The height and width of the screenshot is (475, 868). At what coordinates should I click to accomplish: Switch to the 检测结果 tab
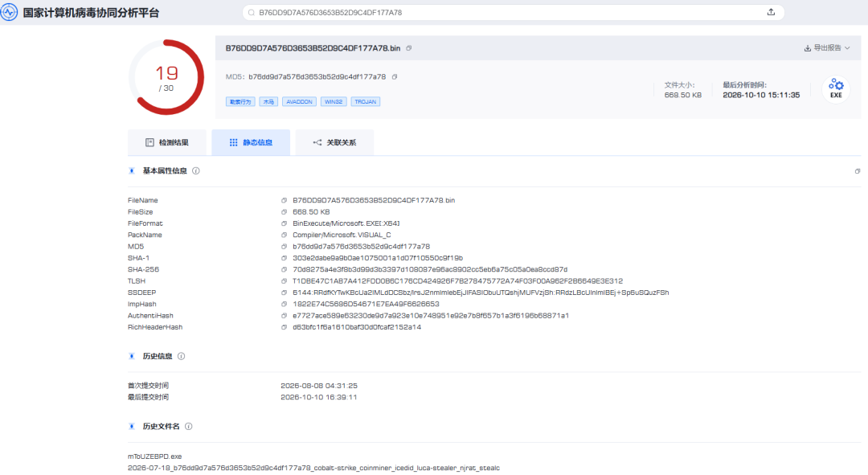pyautogui.click(x=167, y=143)
